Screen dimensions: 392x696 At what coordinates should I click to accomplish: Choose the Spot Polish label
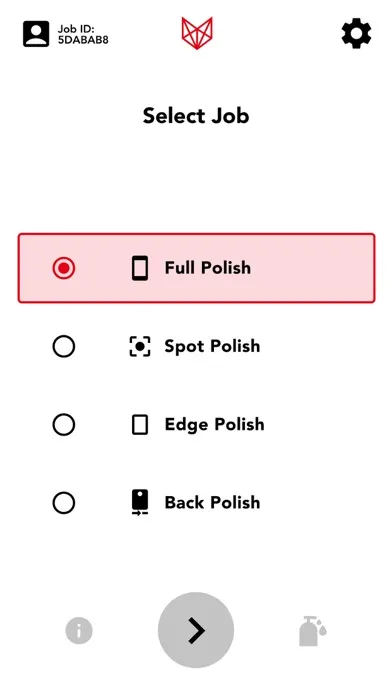212,346
